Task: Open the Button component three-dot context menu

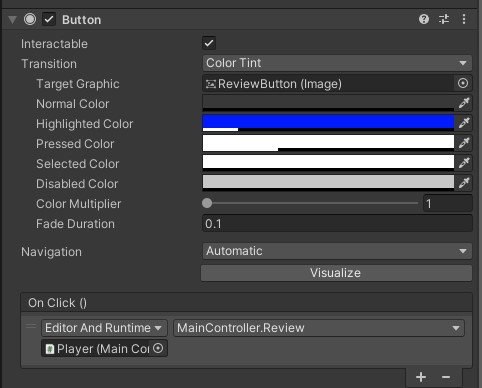Action: coord(464,19)
